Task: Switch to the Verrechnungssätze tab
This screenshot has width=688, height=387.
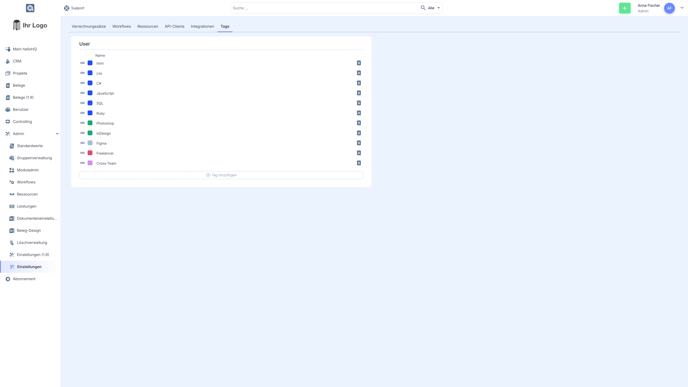Action: [89, 26]
